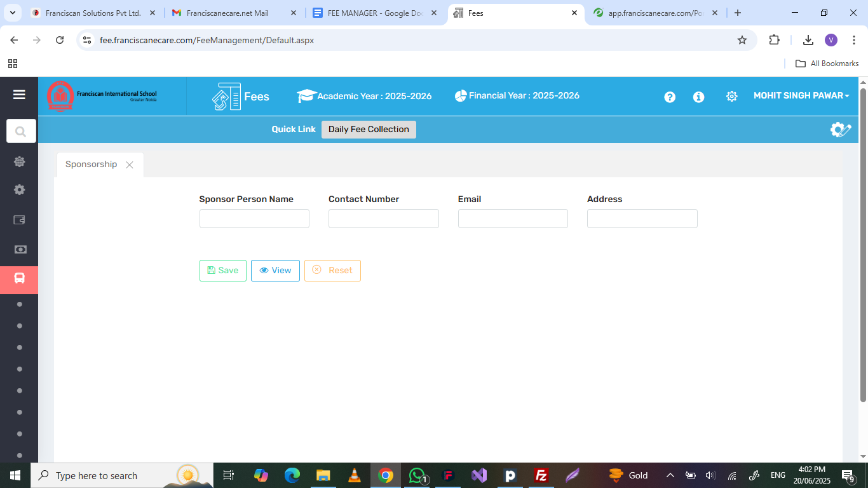Open Windows Start menu
Viewport: 868px width, 488px height.
click(x=15, y=475)
